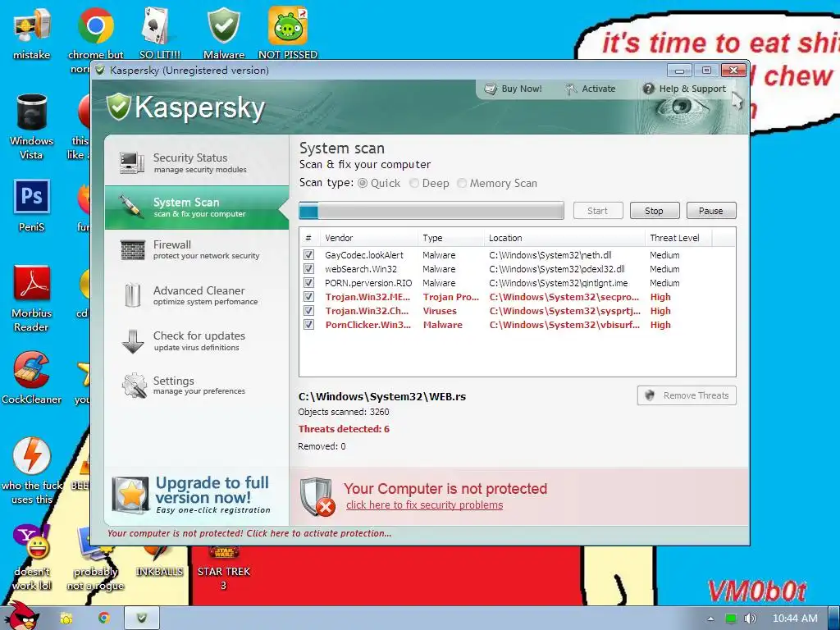Screen dimensions: 840x630
Task: Open the 'SO LIT!!!' cards desktop icon
Action: click(x=160, y=34)
